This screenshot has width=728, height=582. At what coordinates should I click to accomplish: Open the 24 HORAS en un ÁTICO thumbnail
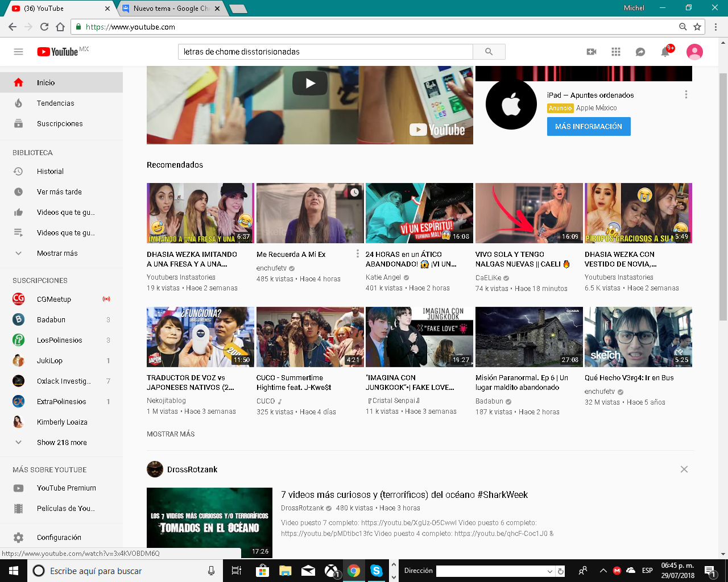pyautogui.click(x=419, y=213)
